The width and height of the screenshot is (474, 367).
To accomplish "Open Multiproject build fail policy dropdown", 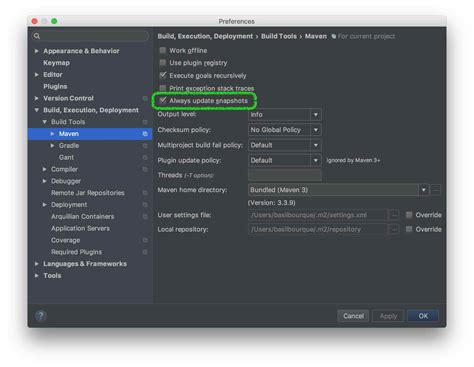I will pos(285,145).
